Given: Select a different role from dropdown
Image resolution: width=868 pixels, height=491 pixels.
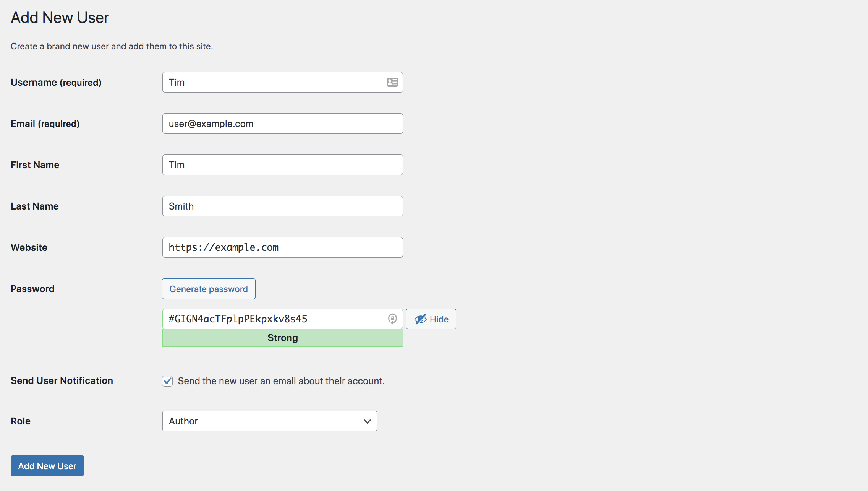Looking at the screenshot, I should pyautogui.click(x=269, y=421).
